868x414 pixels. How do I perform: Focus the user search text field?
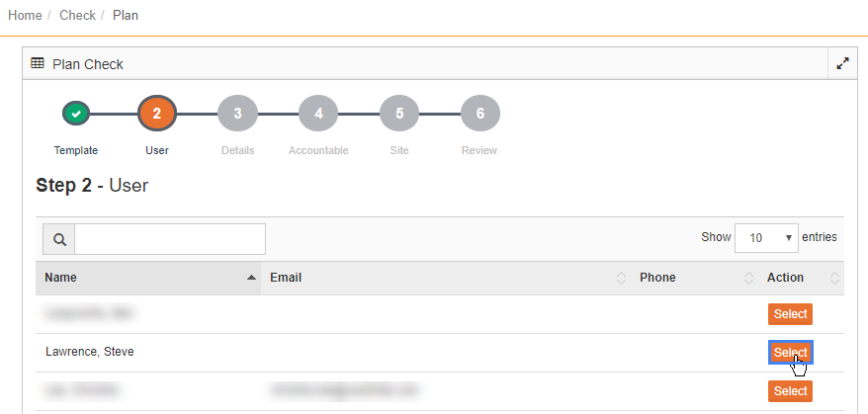170,239
